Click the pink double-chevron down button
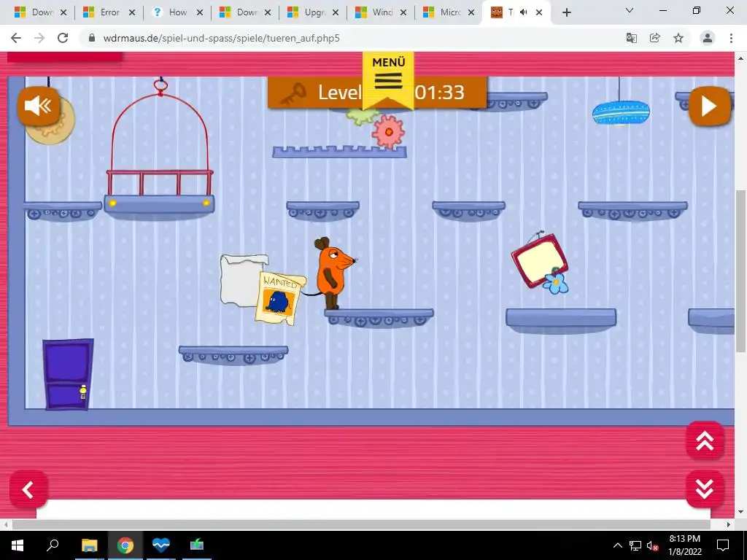 pyautogui.click(x=705, y=489)
